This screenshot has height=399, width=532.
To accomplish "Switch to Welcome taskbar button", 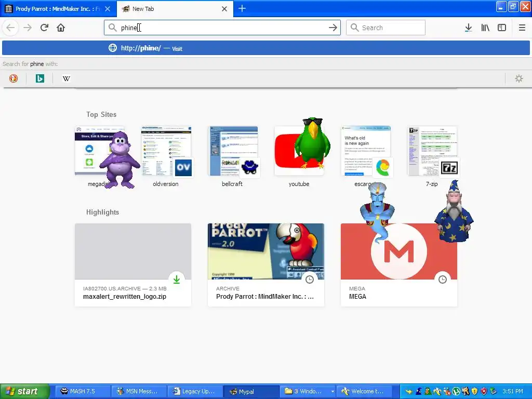I will (x=365, y=391).
